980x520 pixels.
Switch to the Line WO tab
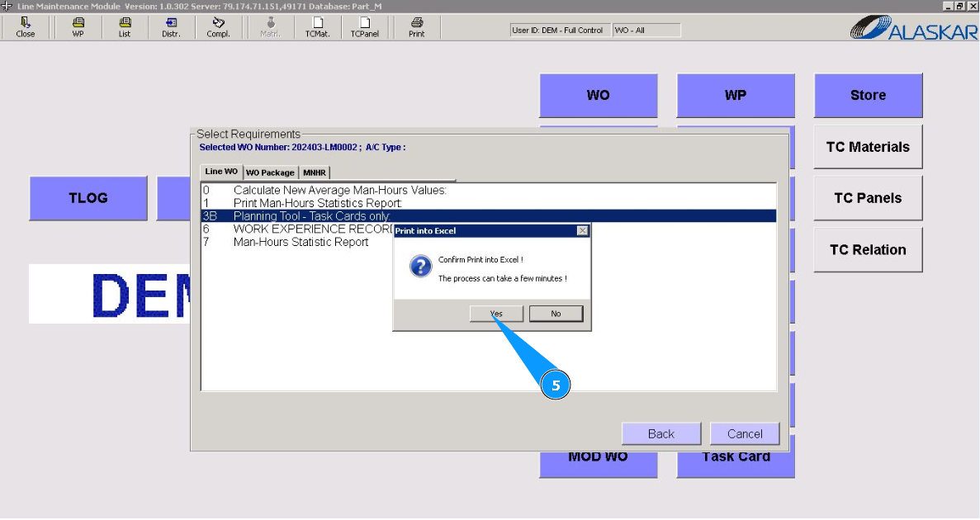[221, 171]
